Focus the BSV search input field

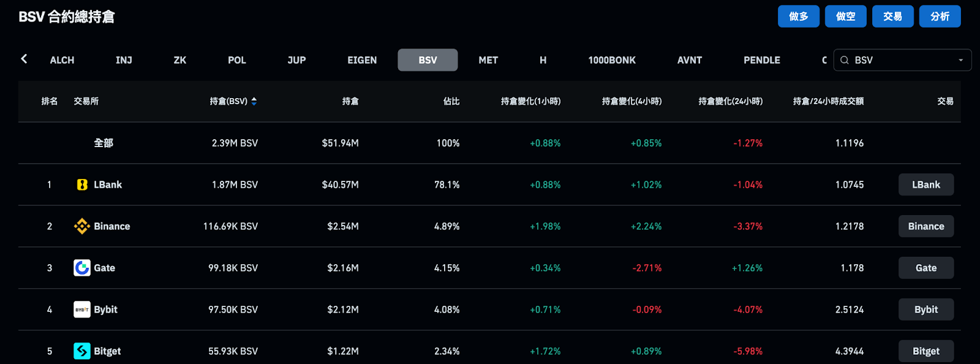[x=900, y=60]
